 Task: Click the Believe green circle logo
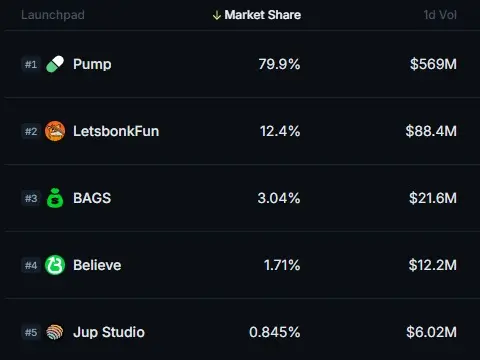tap(55, 265)
